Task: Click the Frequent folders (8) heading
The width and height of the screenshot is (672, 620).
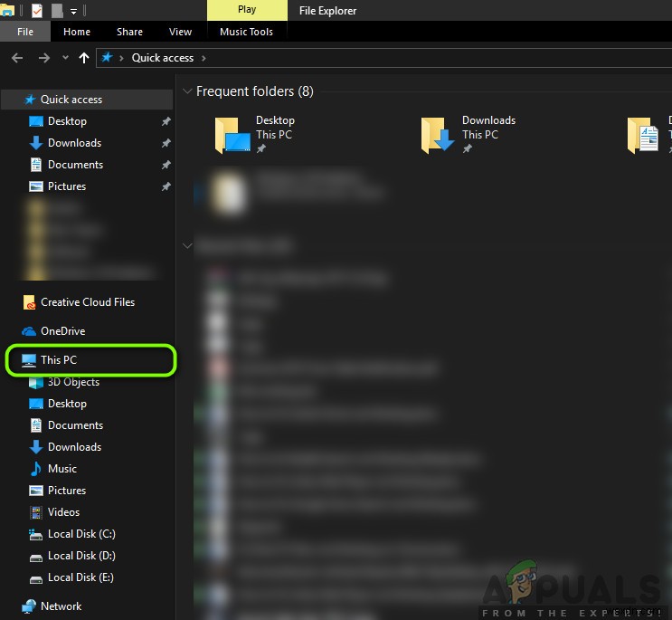Action: coord(254,91)
